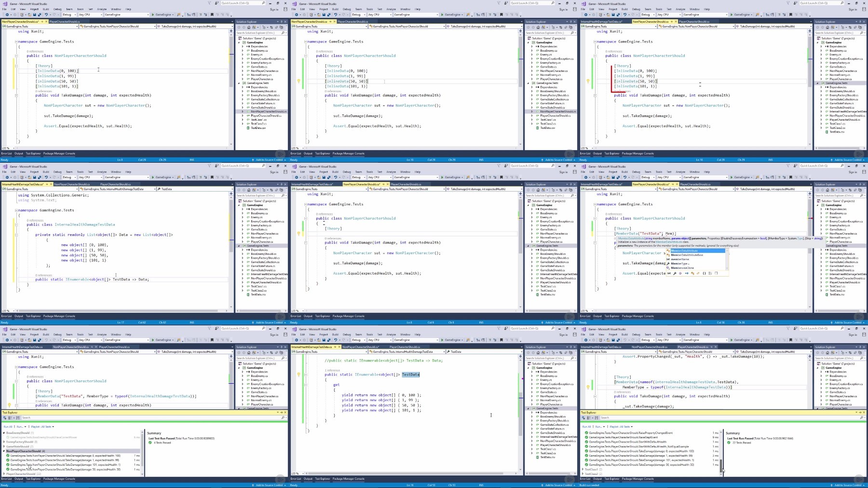Start GameEngine in the window showing the IntelliSense popup

tap(741, 177)
